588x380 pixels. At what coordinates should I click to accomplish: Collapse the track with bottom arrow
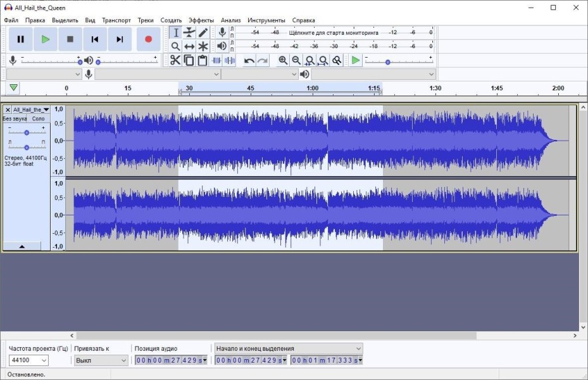click(22, 246)
